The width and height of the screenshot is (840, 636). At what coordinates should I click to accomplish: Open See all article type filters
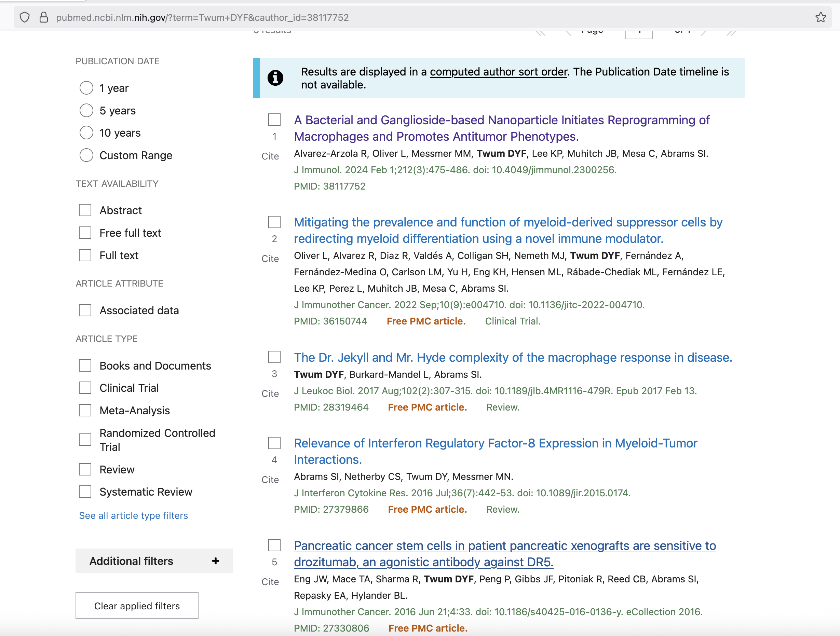[x=133, y=515]
